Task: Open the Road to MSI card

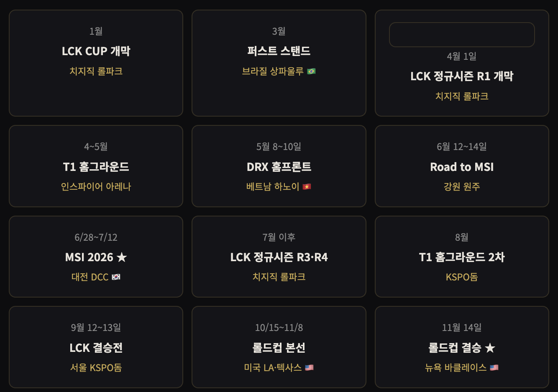Action: [462, 166]
